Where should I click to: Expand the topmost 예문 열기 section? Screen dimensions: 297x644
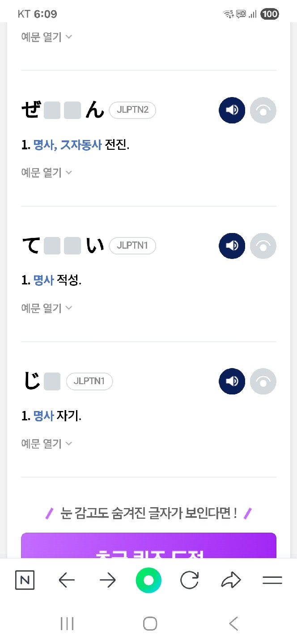(47, 37)
